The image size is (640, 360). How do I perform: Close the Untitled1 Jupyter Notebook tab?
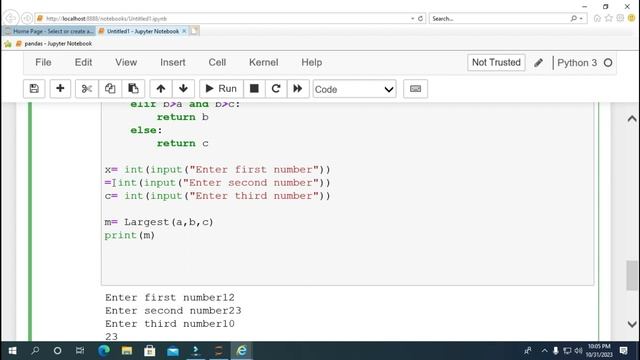[x=184, y=31]
